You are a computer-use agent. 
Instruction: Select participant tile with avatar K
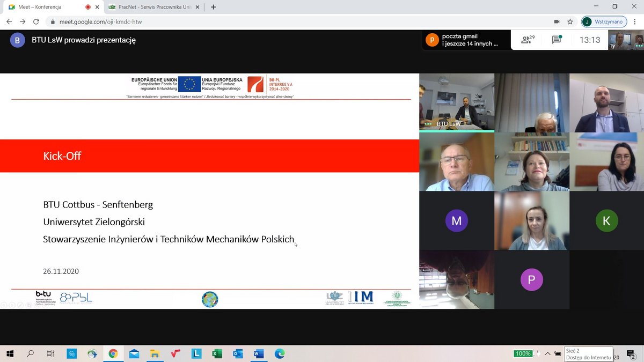coord(607,220)
